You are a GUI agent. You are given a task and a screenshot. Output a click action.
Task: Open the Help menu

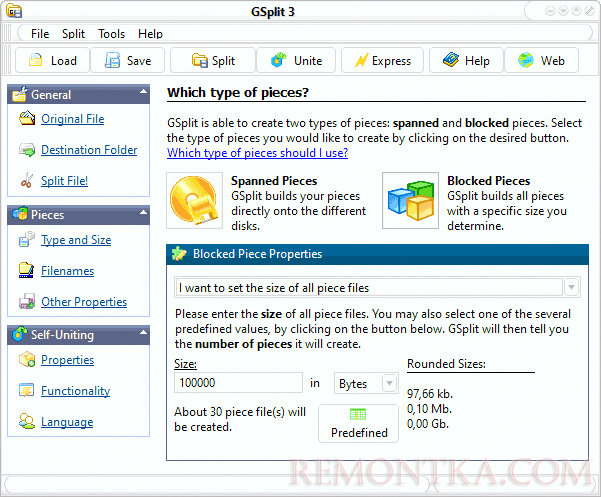click(150, 34)
